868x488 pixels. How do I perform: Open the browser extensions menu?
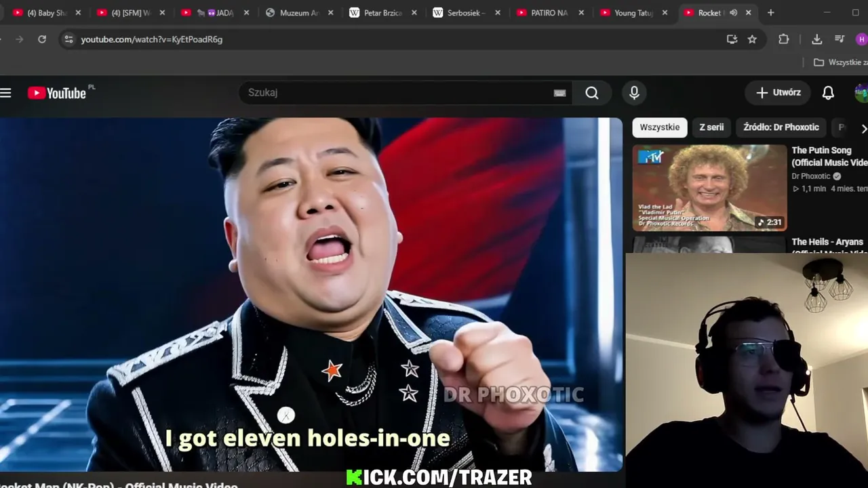783,39
